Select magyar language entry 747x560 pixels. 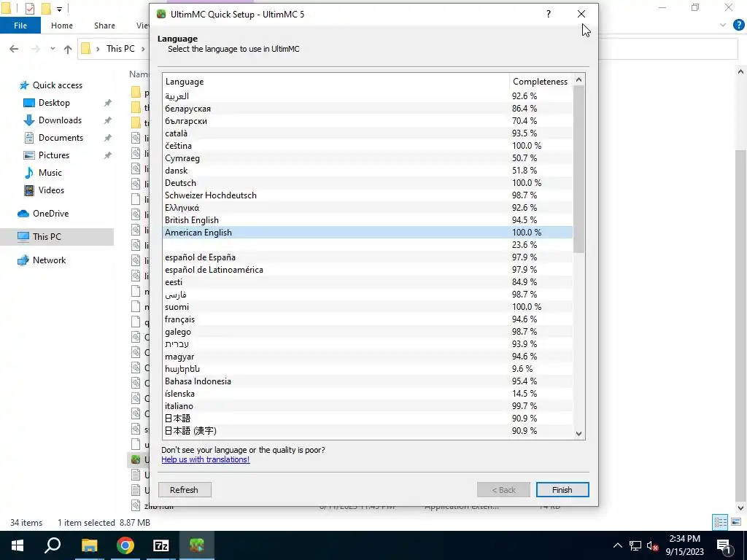pos(368,356)
